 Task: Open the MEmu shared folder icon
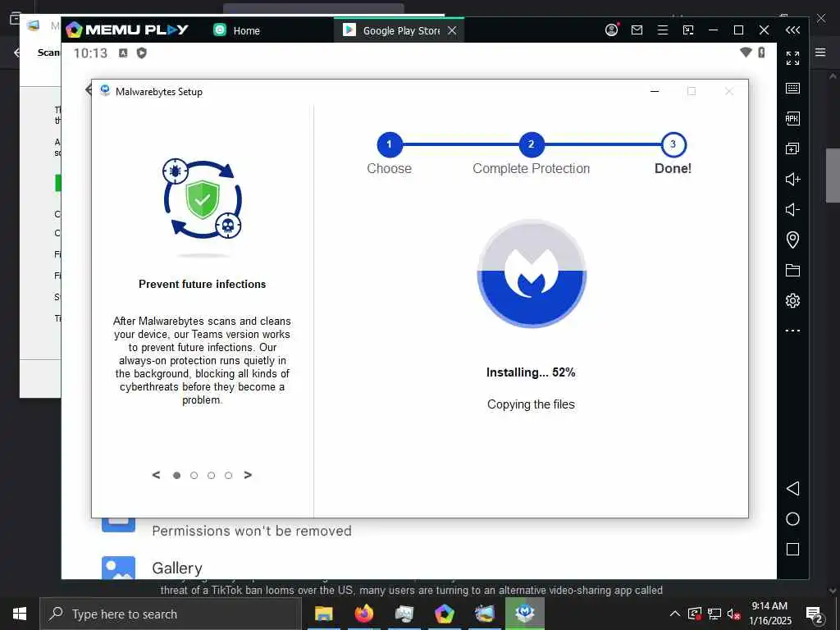pos(793,270)
